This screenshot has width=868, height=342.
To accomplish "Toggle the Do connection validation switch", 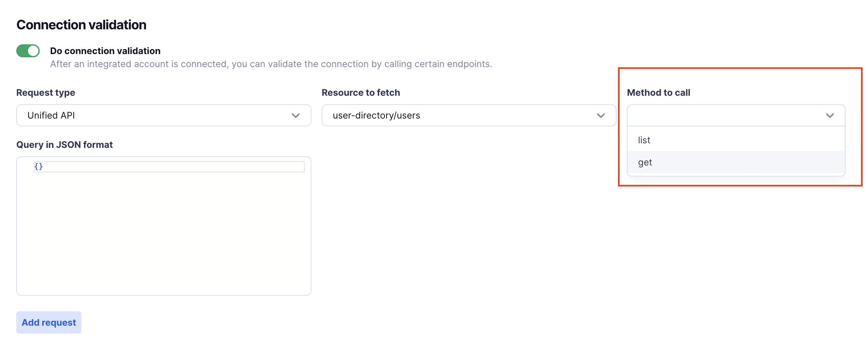I will click(x=28, y=51).
